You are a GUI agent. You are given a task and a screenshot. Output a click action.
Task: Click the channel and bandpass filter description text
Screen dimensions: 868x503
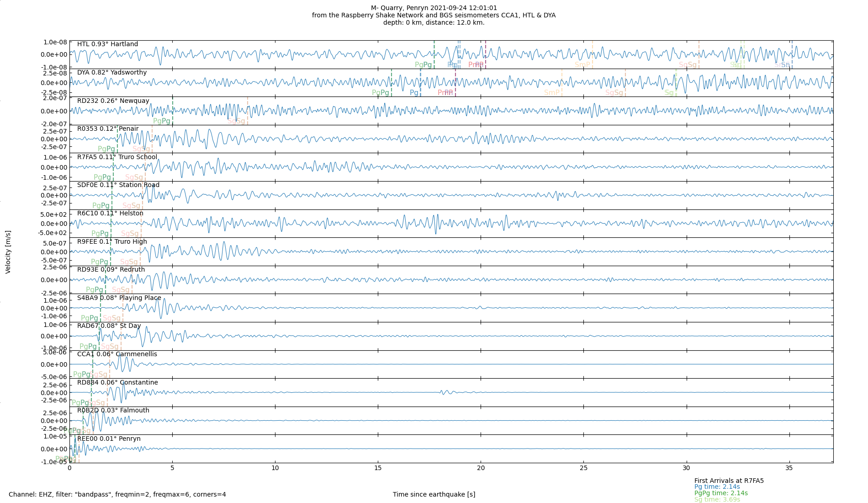click(x=117, y=494)
